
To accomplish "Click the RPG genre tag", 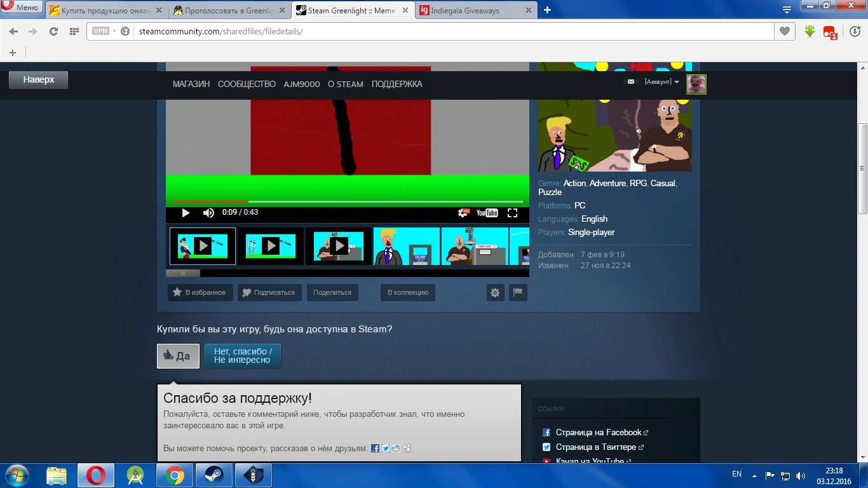I will [x=638, y=183].
